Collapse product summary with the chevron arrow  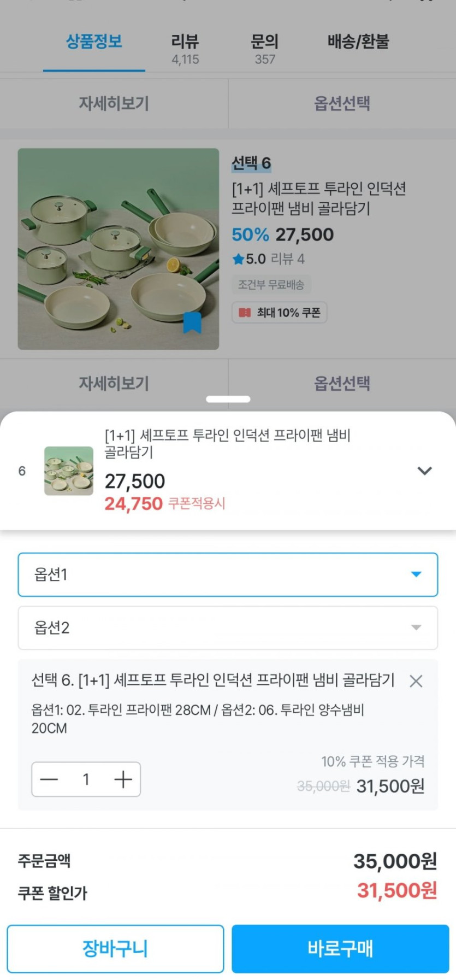pos(424,471)
